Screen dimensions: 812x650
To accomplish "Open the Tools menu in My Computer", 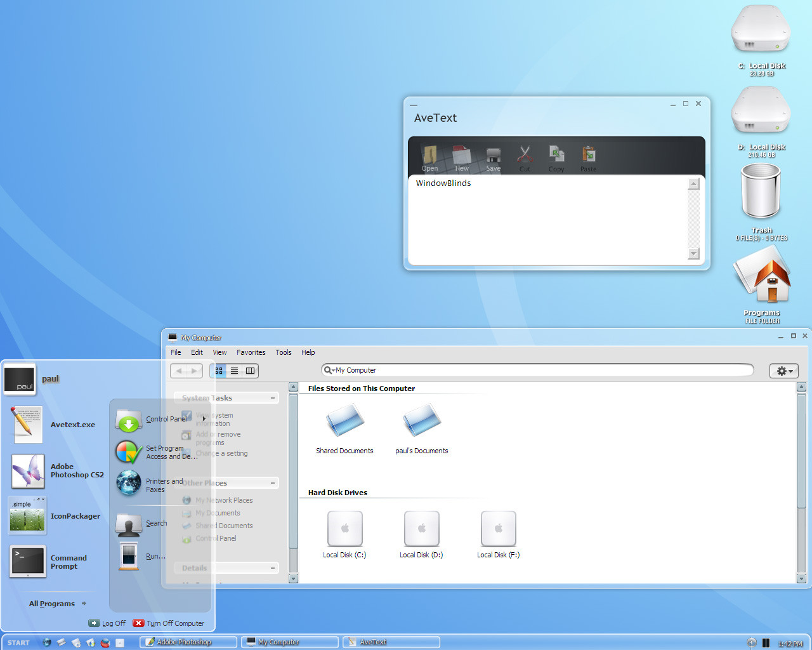I will point(284,352).
